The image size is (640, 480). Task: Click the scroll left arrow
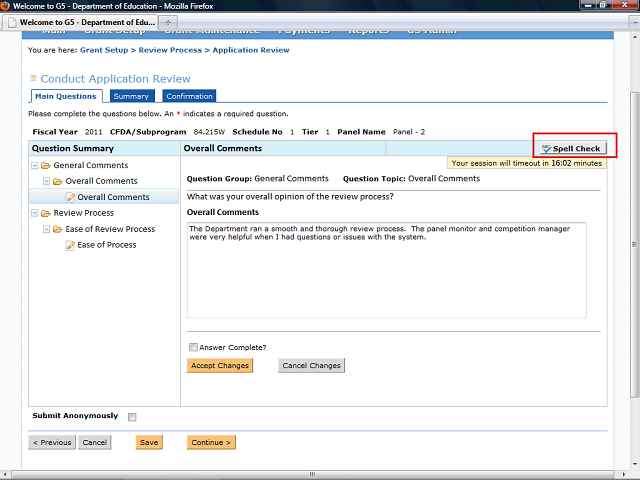click(x=4, y=474)
